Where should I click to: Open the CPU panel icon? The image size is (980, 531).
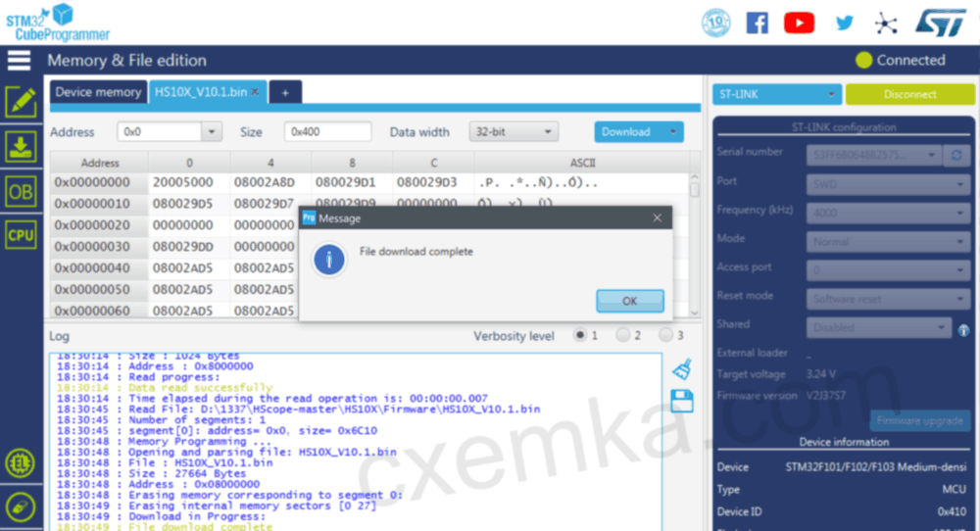click(x=21, y=235)
